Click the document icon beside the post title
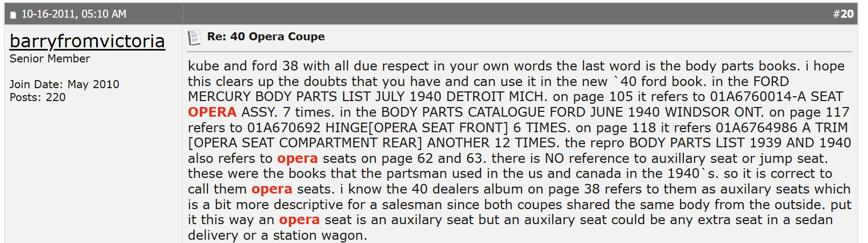The width and height of the screenshot is (868, 243). tap(194, 38)
